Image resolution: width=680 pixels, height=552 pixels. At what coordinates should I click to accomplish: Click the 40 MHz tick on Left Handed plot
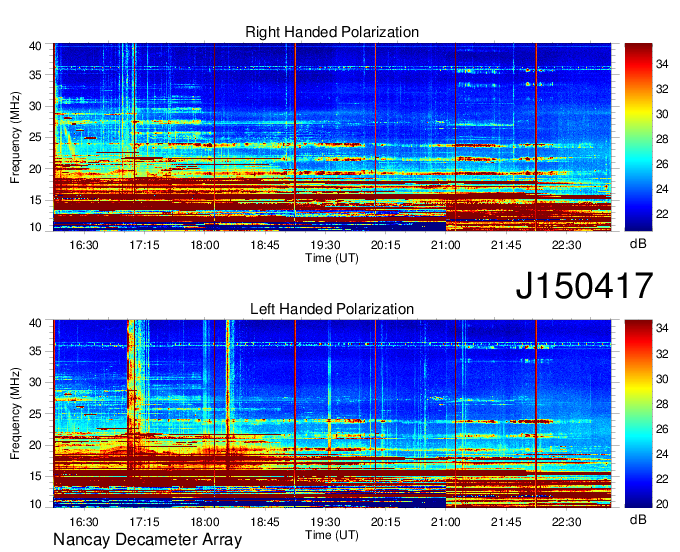pos(35,323)
